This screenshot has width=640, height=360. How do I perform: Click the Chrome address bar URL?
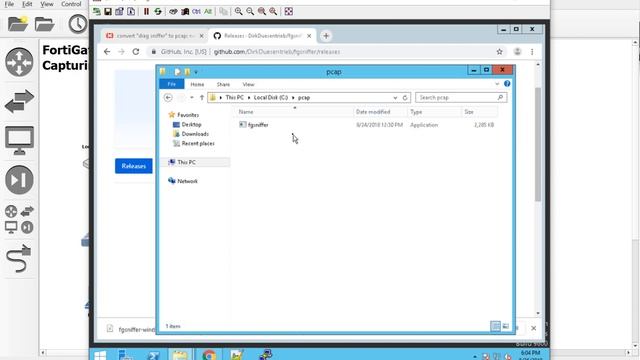277,52
